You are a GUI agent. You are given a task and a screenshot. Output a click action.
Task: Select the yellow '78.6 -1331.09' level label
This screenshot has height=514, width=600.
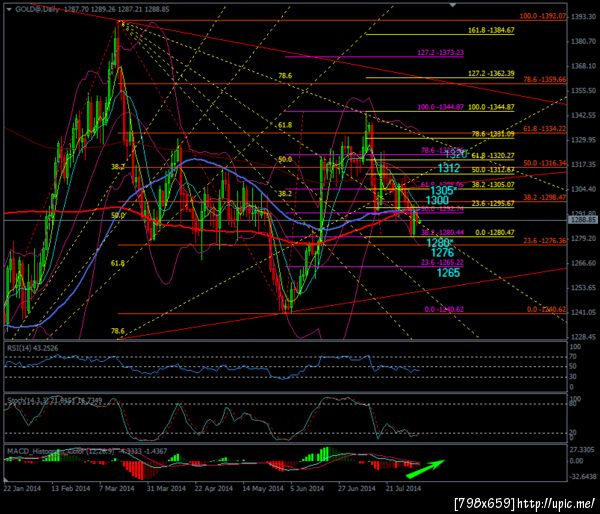click(493, 134)
